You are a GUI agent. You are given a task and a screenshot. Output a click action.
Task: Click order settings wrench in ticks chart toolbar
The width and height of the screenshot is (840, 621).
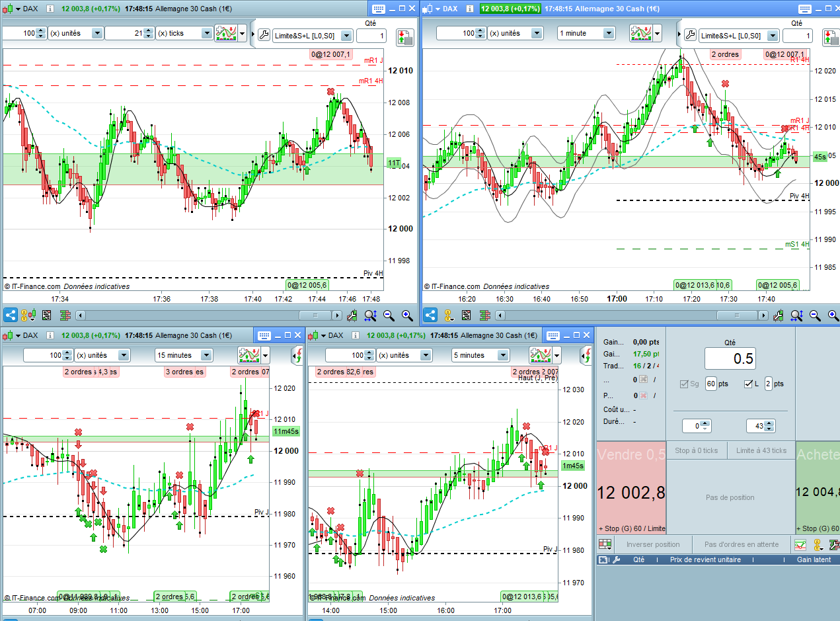pyautogui.click(x=262, y=36)
